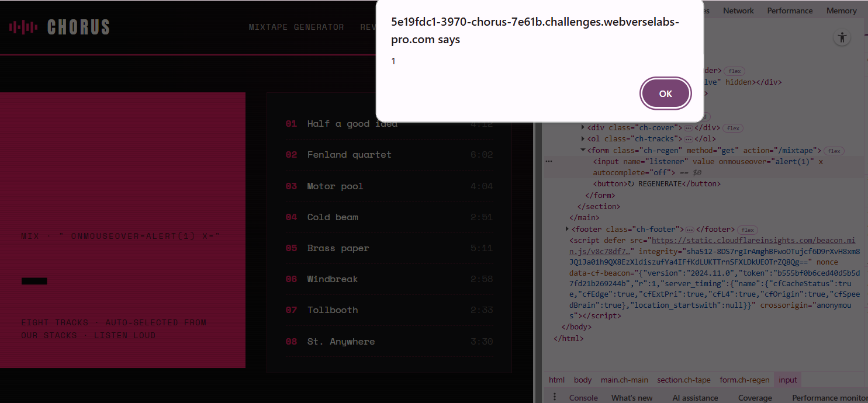Screen dimensions: 868x403
Task: Switch to the Memory tab
Action: click(x=841, y=11)
